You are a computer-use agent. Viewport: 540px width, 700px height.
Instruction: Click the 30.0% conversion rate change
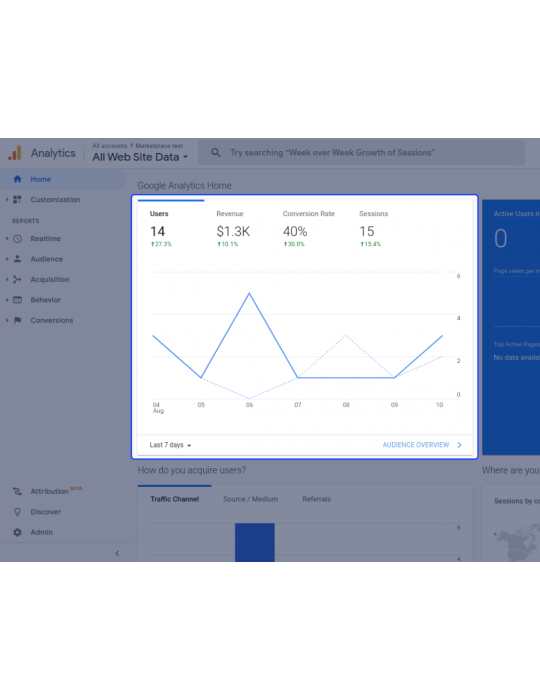tap(294, 244)
